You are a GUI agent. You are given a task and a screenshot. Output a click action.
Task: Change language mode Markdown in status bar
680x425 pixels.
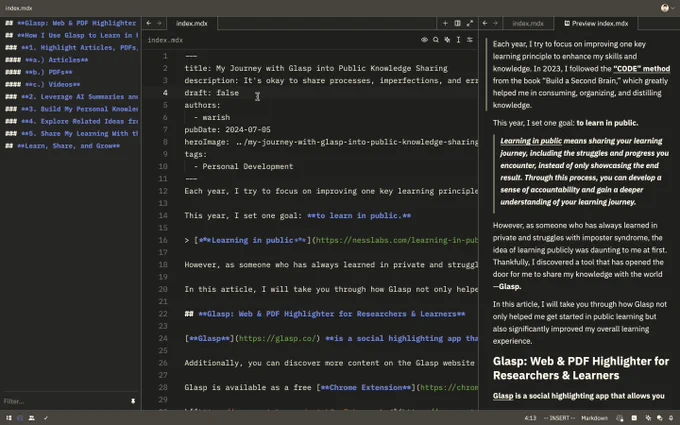click(594, 418)
